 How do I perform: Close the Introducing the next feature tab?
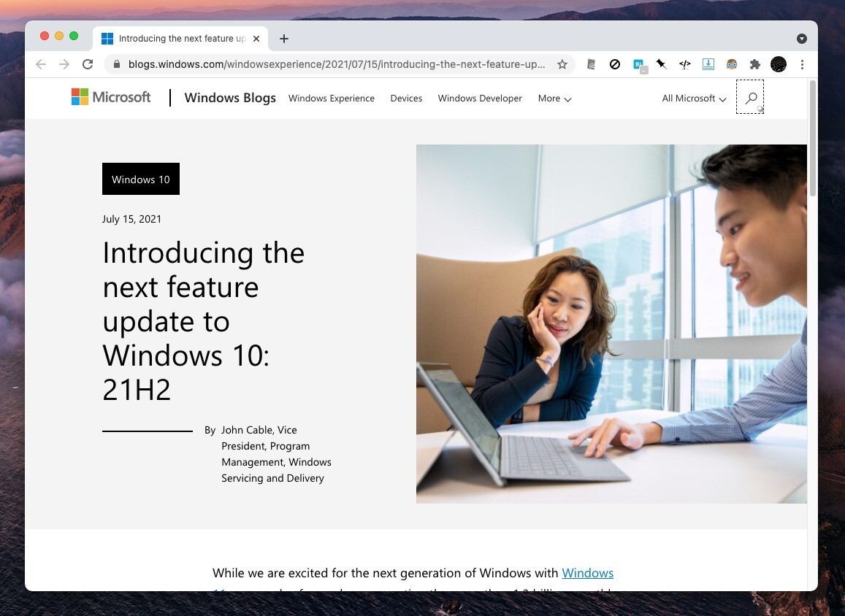pyautogui.click(x=256, y=39)
